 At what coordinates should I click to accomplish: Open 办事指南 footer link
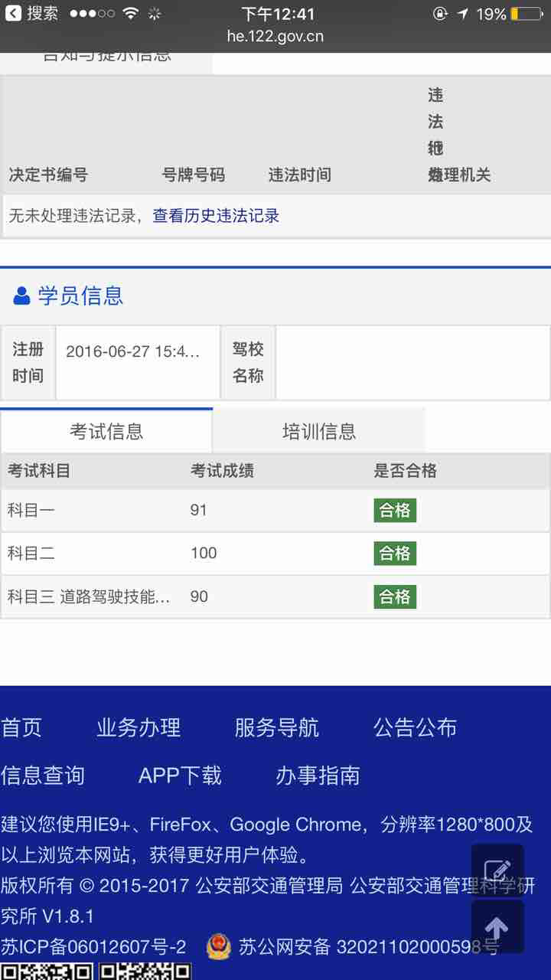coord(318,776)
